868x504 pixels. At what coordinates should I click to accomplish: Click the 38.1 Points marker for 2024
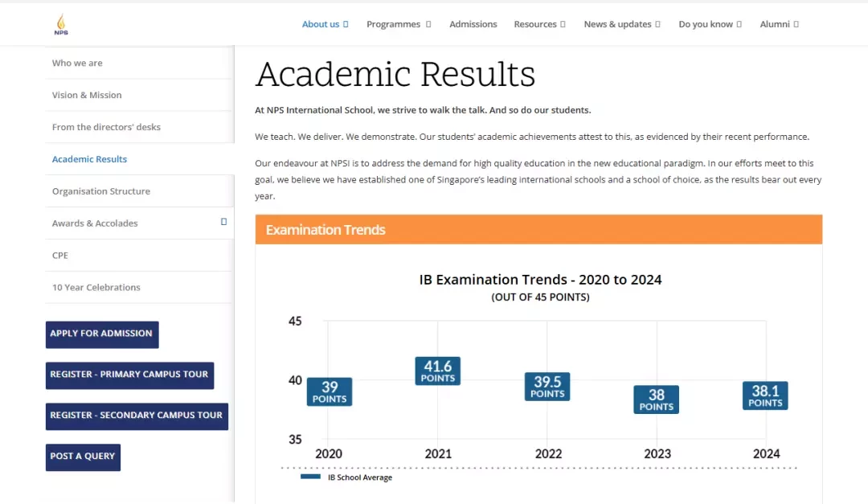(x=766, y=395)
